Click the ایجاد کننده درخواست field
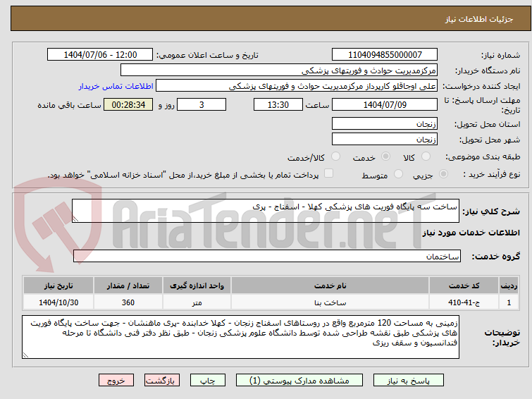This screenshot has width=532, height=399. coord(297,86)
